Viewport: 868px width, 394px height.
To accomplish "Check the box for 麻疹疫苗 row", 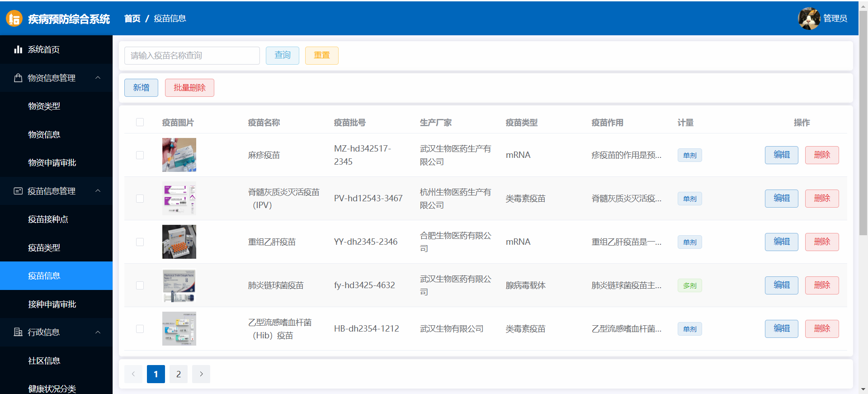I will point(140,155).
